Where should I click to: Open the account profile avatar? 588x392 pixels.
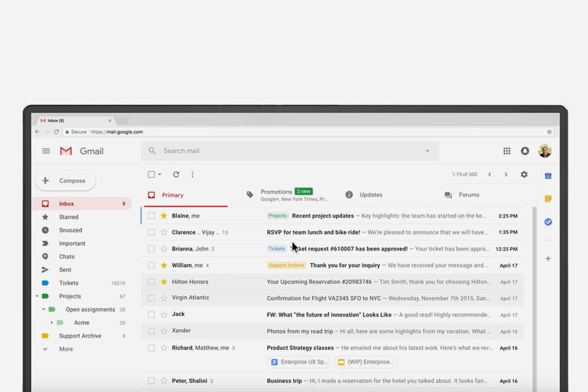(x=545, y=151)
